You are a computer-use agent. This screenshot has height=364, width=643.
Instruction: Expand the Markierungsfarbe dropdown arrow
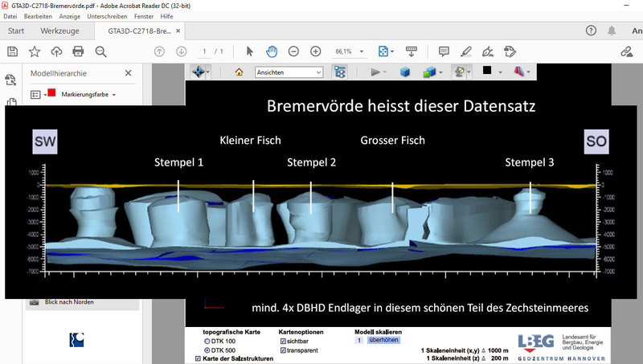point(114,95)
